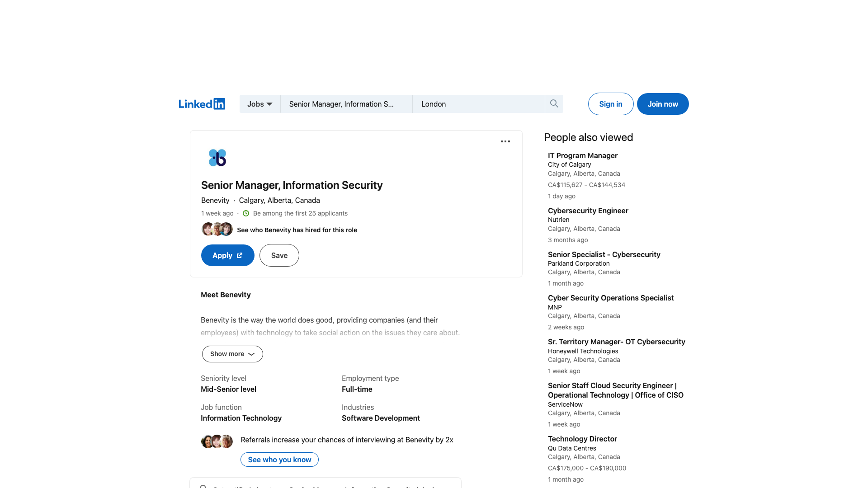Image resolution: width=868 pixels, height=488 pixels.
Task: Click the Meet Benevity heading
Action: click(x=226, y=295)
